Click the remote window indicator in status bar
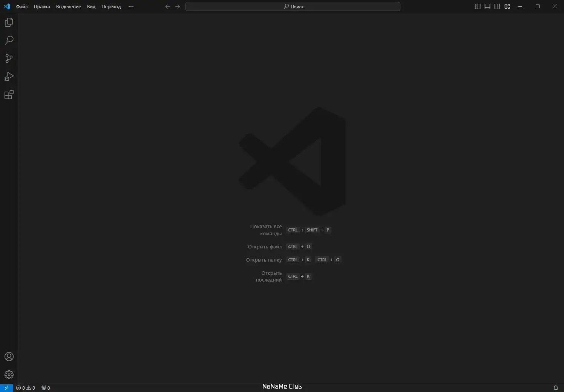 click(6, 388)
